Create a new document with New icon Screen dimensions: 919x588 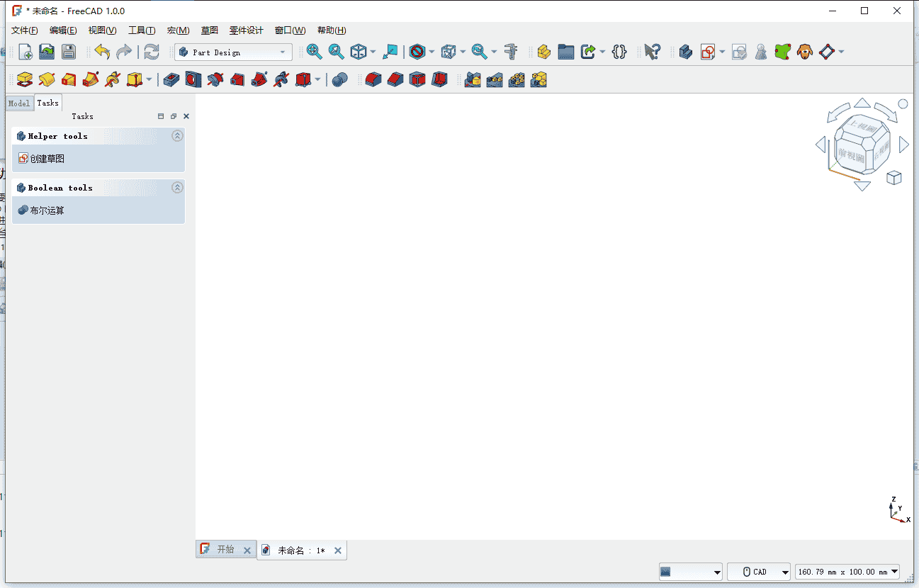point(26,52)
